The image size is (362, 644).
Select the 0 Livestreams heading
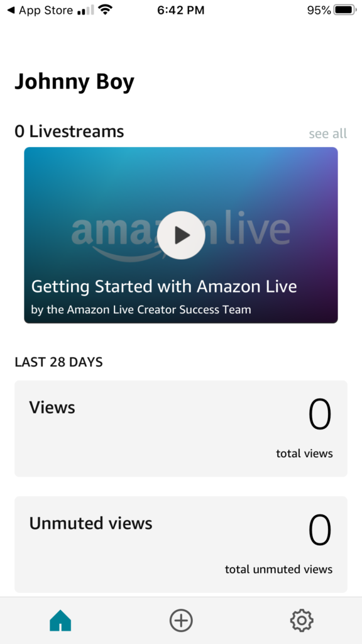(70, 131)
